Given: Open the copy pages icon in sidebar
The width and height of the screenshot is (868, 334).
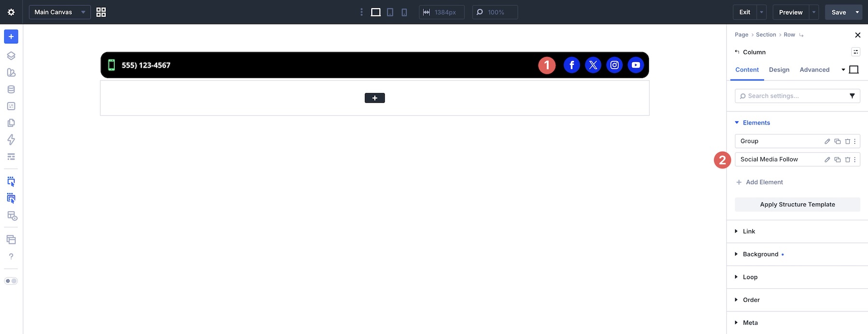Looking at the screenshot, I should point(11,123).
